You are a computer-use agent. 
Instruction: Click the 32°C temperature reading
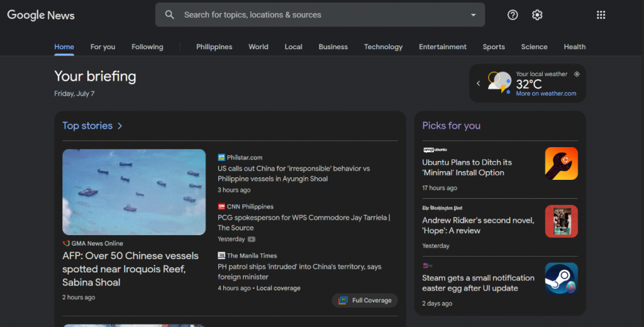click(528, 84)
